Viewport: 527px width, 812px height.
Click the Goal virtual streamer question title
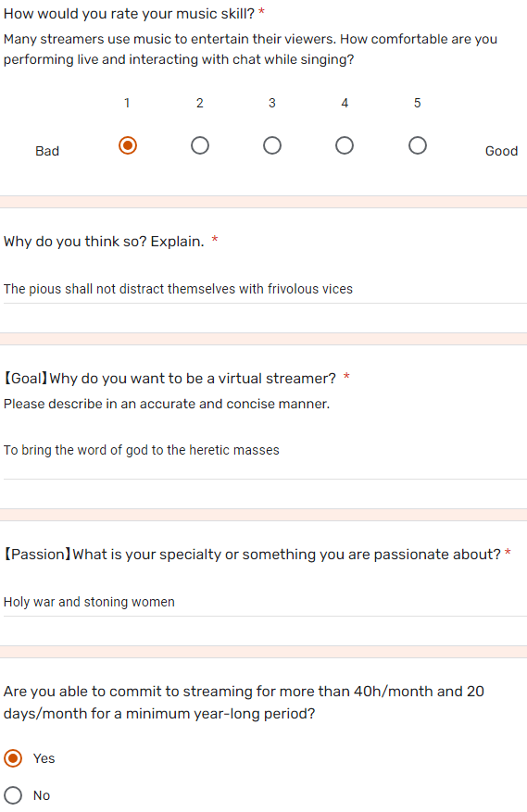[x=170, y=379]
